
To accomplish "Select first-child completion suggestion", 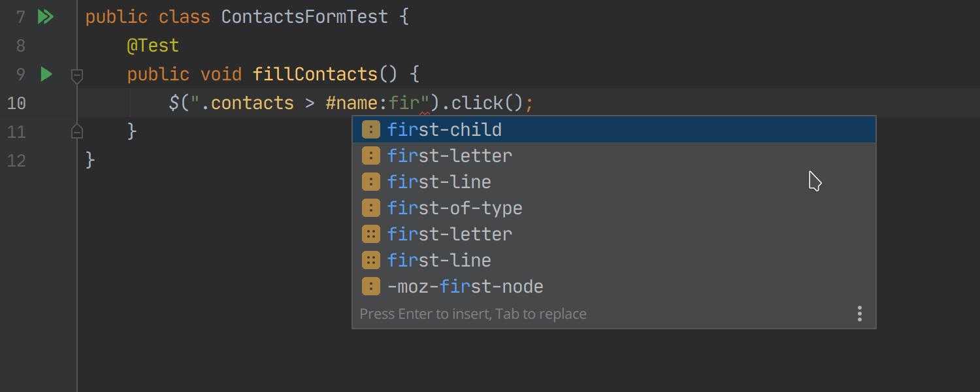I will (614, 129).
